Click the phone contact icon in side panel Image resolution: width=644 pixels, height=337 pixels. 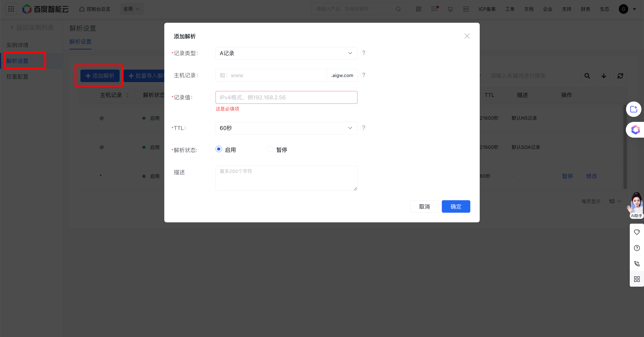click(637, 263)
